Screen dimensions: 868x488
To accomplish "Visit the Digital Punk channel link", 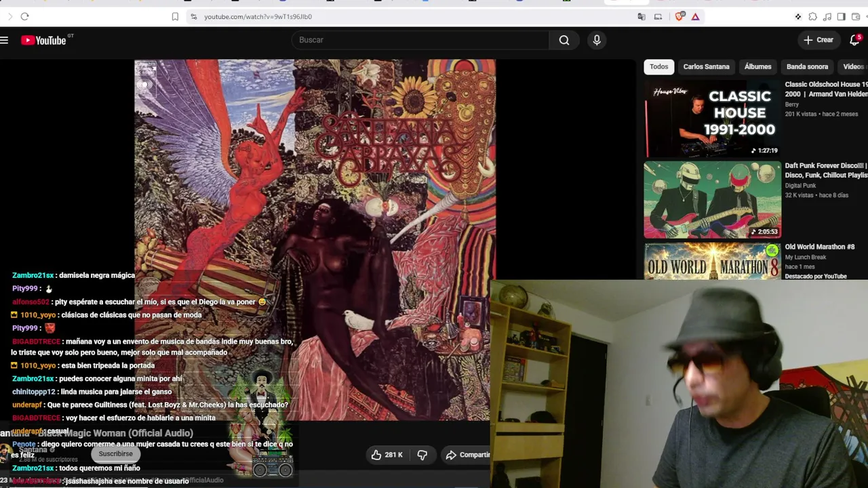I will tap(800, 186).
